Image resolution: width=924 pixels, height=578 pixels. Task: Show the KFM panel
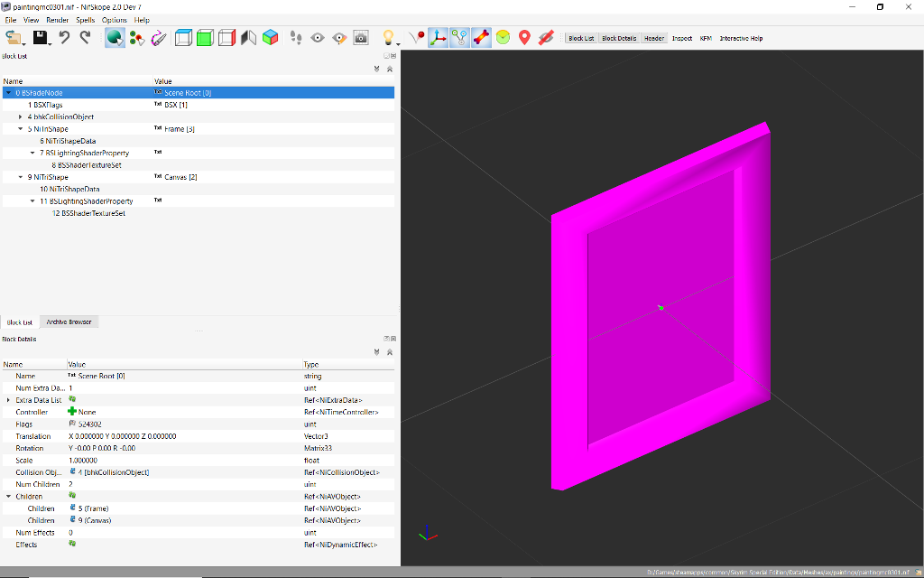[706, 38]
